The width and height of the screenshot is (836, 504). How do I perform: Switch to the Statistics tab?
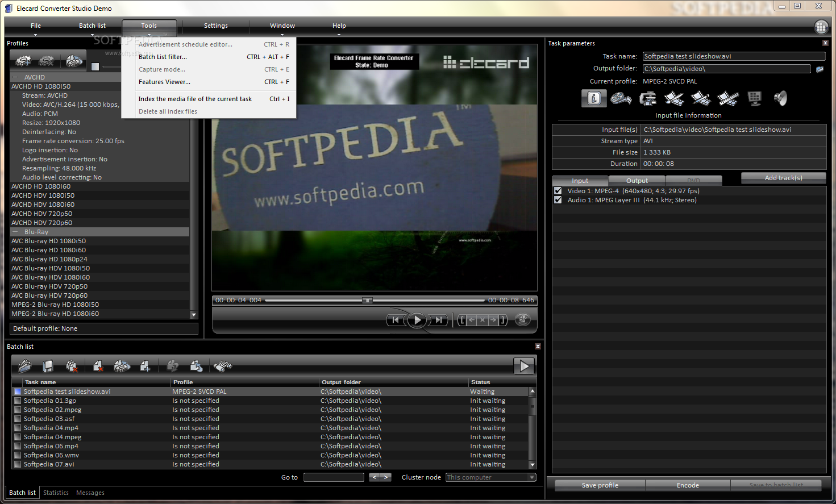pos(56,493)
